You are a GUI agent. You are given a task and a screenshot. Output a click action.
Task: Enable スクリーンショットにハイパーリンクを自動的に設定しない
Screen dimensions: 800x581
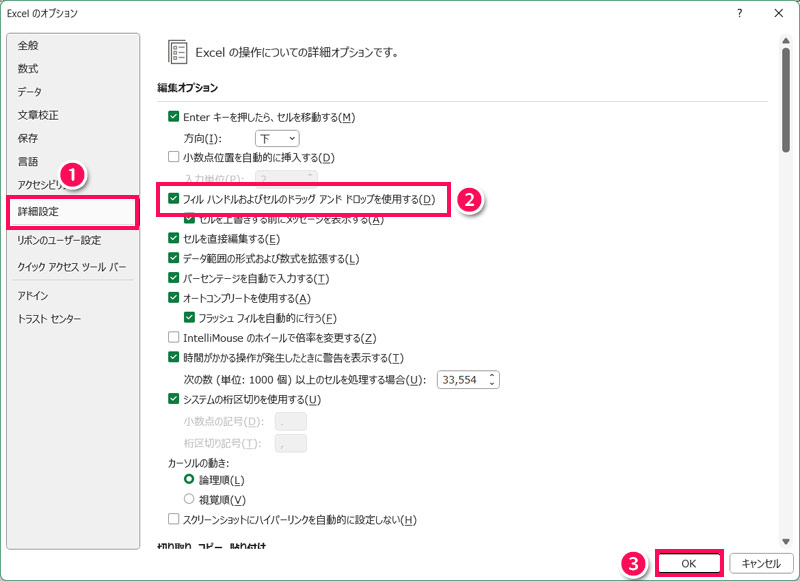pos(173,519)
